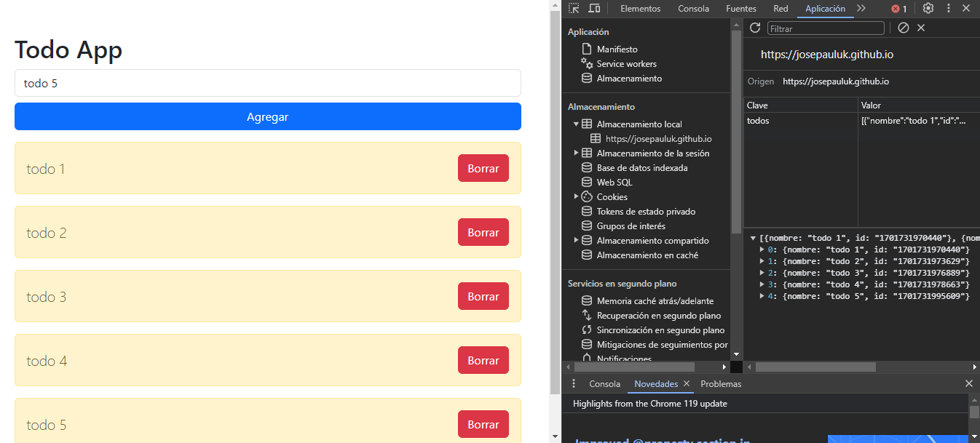Open the Problemas drawer tab
Image resolution: width=980 pixels, height=443 pixels.
720,383
